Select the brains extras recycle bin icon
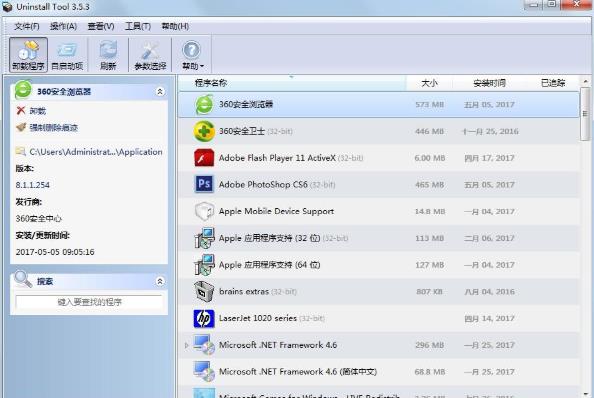The height and width of the screenshot is (398, 594). click(x=204, y=291)
